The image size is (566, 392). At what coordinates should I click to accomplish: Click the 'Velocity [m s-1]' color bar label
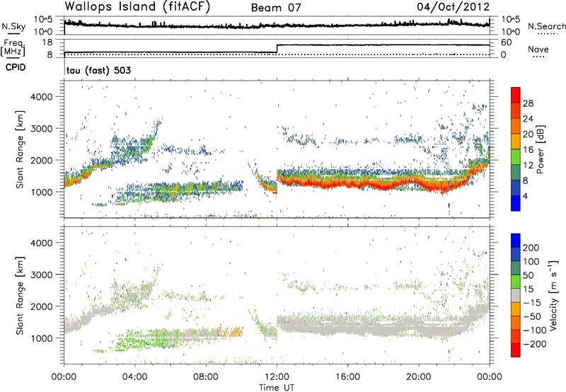pyautogui.click(x=553, y=295)
